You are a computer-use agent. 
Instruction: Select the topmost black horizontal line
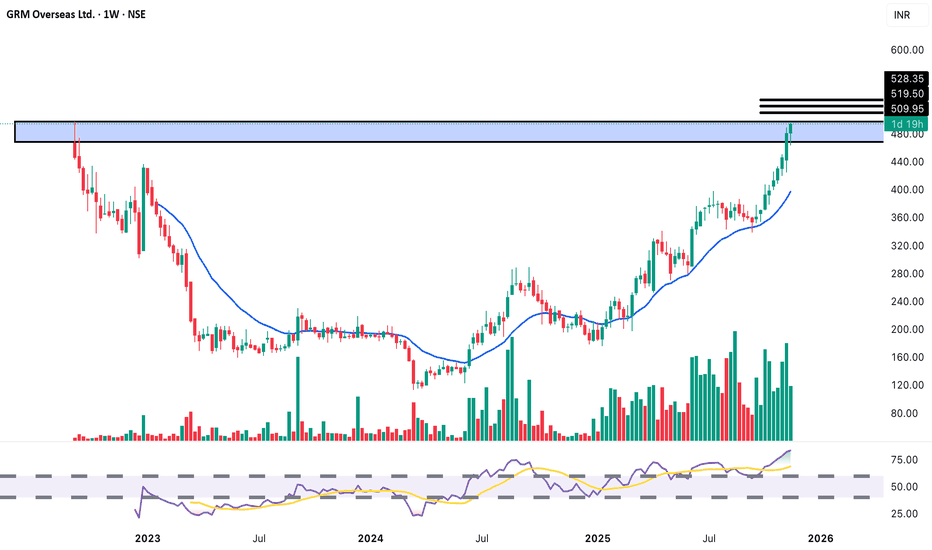[821, 100]
